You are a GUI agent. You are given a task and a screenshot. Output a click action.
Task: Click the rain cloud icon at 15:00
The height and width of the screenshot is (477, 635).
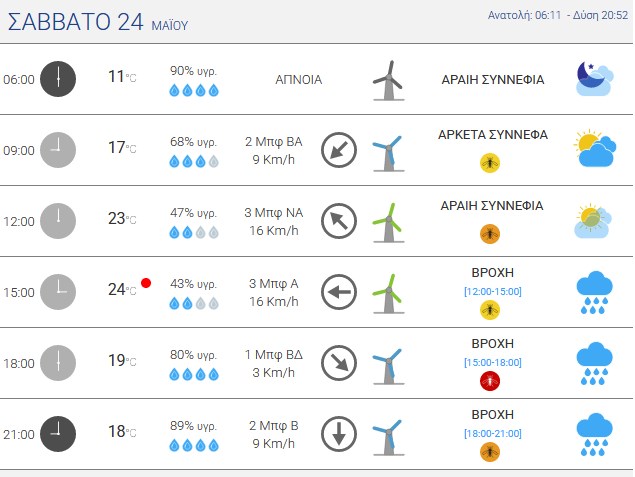pyautogui.click(x=595, y=293)
